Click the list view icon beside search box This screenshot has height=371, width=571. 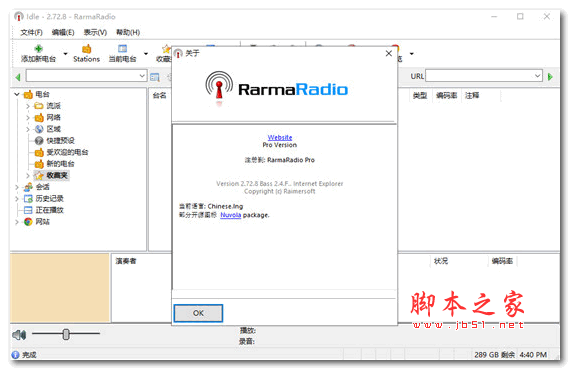[x=155, y=77]
